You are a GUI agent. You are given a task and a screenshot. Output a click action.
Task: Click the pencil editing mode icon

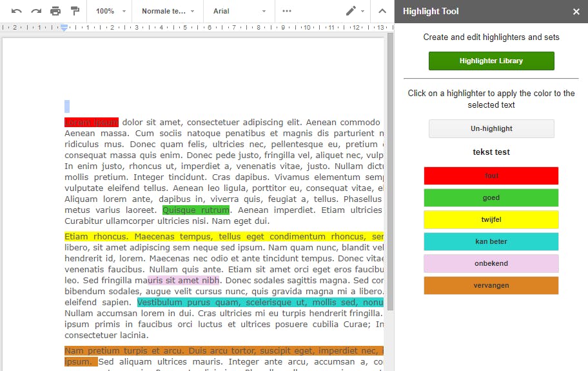tap(351, 11)
